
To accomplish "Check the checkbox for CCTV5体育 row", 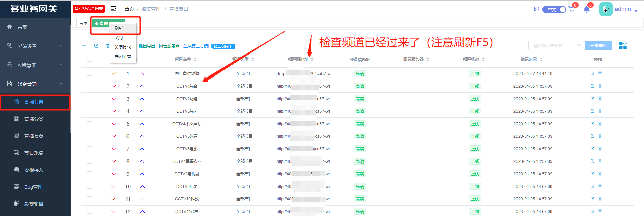I will 90,136.
